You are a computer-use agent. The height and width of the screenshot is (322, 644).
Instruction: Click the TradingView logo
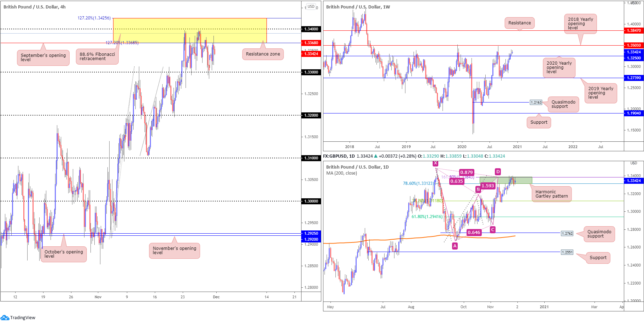click(18, 317)
